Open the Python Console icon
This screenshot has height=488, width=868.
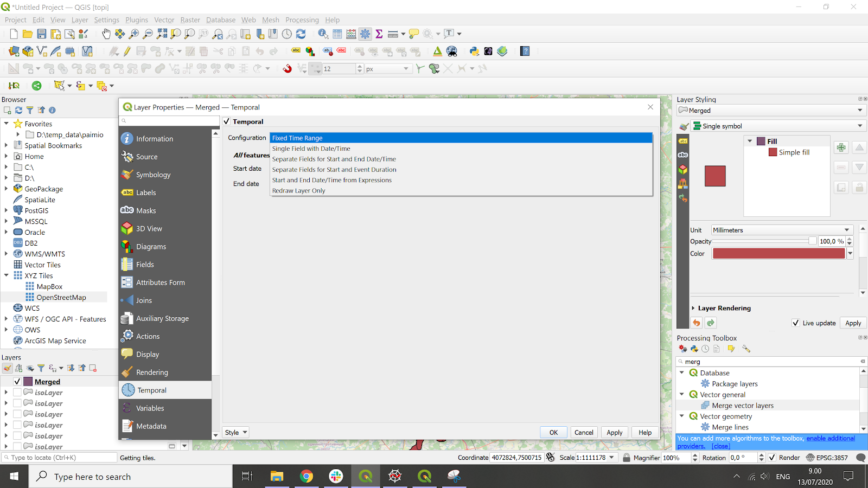pos(475,52)
